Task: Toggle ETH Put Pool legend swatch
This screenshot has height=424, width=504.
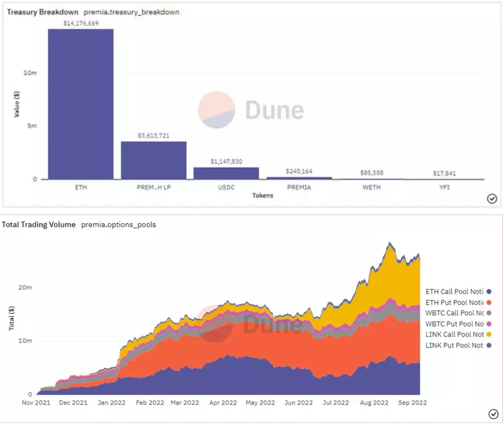Action: point(489,303)
